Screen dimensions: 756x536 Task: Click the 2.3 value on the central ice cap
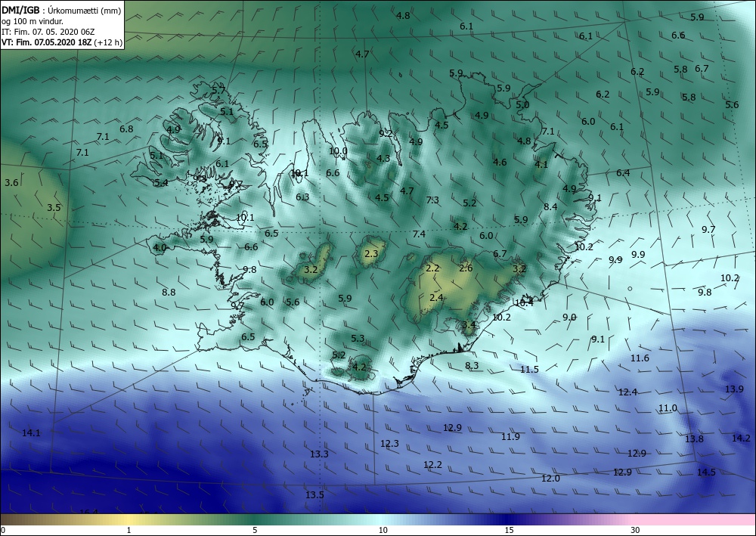[371, 253]
